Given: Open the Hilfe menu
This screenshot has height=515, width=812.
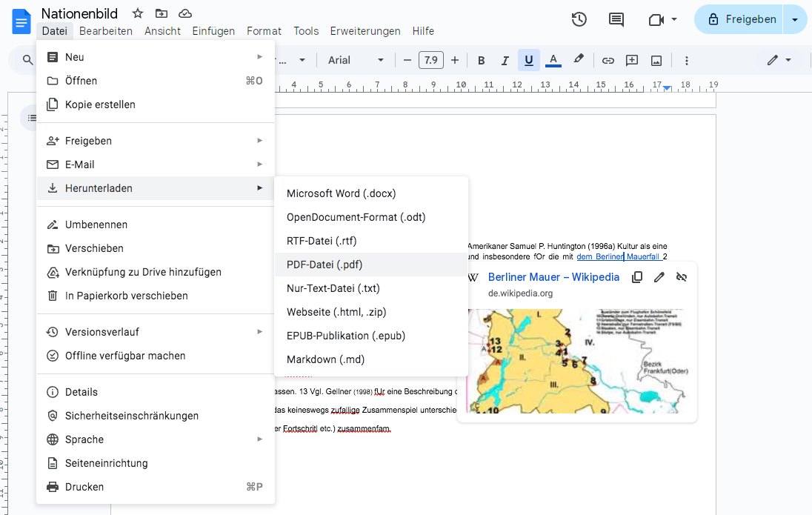Looking at the screenshot, I should (423, 31).
